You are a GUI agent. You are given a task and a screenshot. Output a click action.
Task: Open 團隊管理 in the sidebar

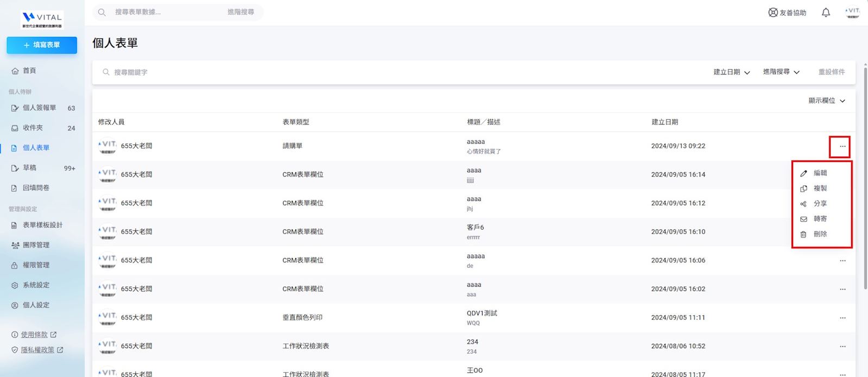pyautogui.click(x=36, y=245)
